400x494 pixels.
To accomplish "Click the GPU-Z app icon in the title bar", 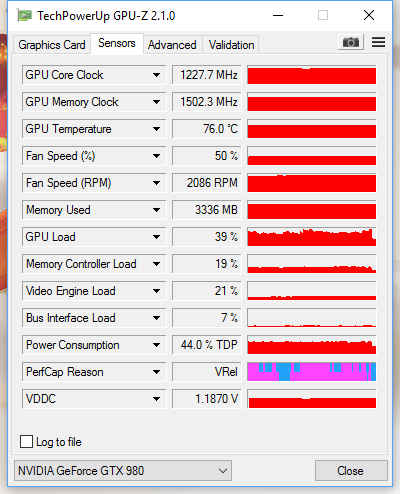I will (24, 15).
